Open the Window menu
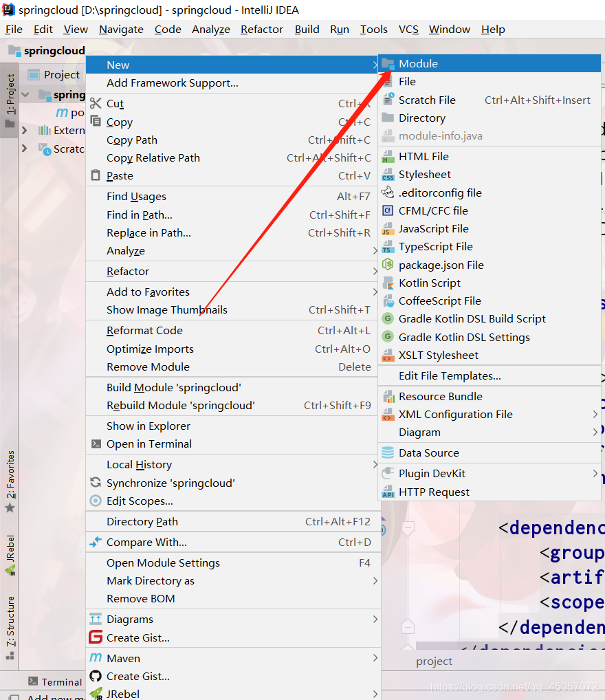 (449, 30)
